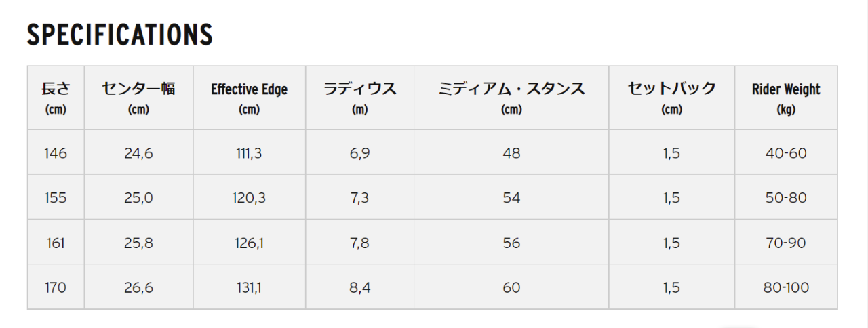Click the センター幅 column header
The image size is (868, 328).
pyautogui.click(x=138, y=98)
